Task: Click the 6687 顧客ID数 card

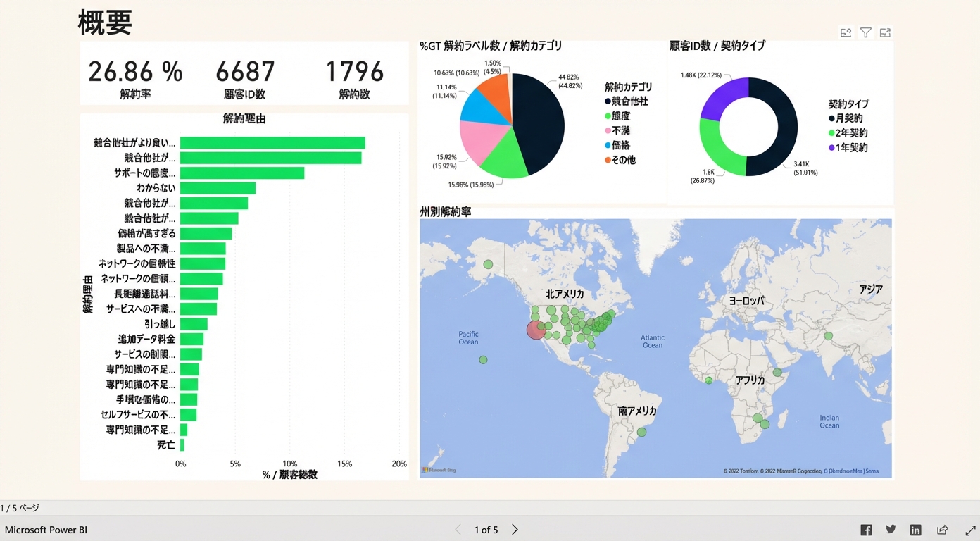Action: [x=245, y=78]
